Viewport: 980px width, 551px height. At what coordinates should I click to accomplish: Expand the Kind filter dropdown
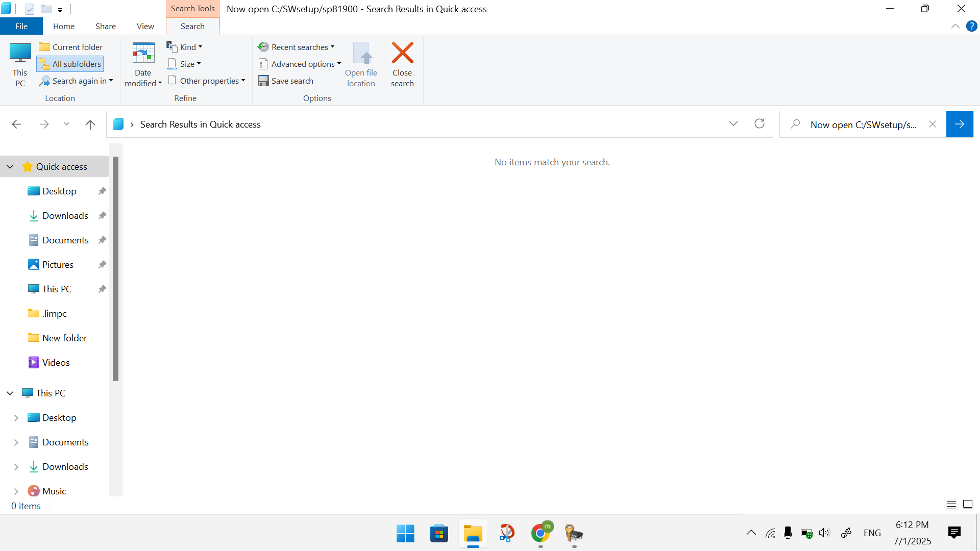point(185,47)
